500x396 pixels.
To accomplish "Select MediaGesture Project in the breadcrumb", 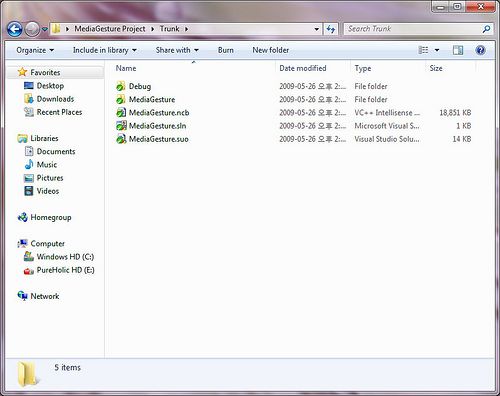I will [x=110, y=29].
